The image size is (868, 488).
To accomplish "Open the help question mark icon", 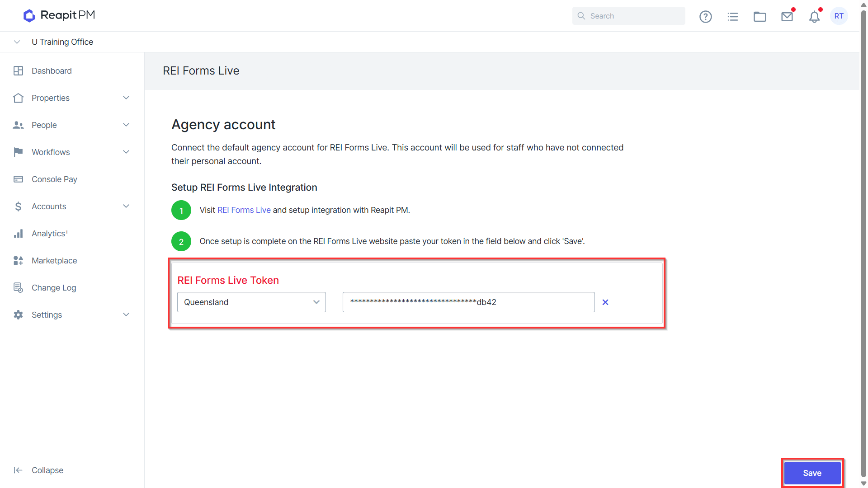I will point(705,17).
